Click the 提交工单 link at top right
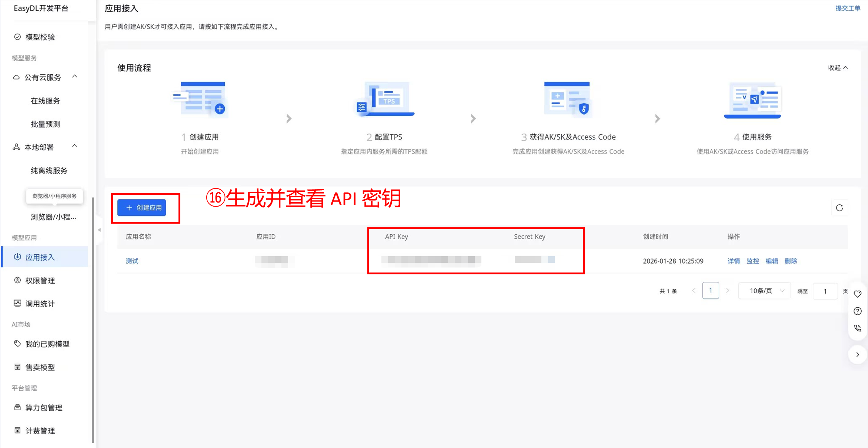Screen dimensions: 868x448 (848, 8)
